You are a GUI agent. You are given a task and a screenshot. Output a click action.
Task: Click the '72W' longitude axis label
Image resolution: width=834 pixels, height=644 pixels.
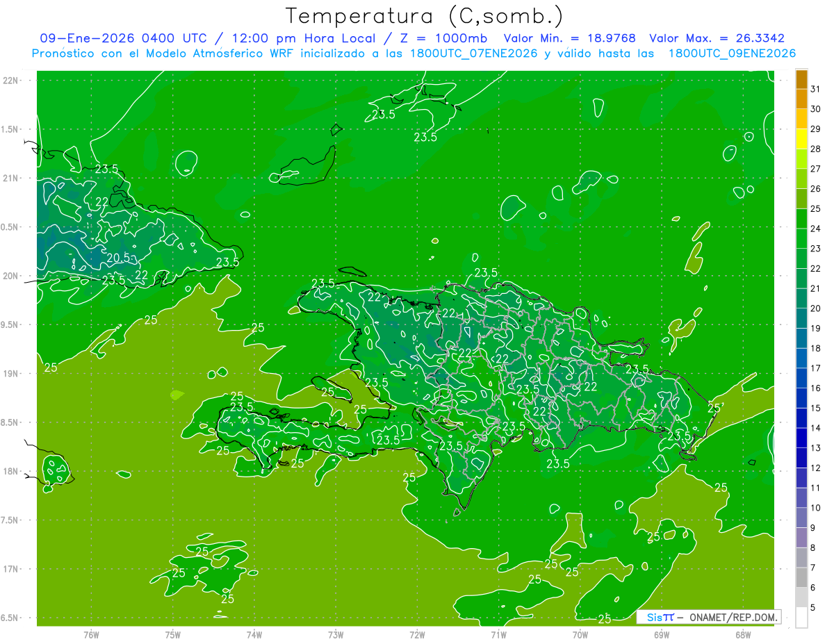click(x=417, y=634)
